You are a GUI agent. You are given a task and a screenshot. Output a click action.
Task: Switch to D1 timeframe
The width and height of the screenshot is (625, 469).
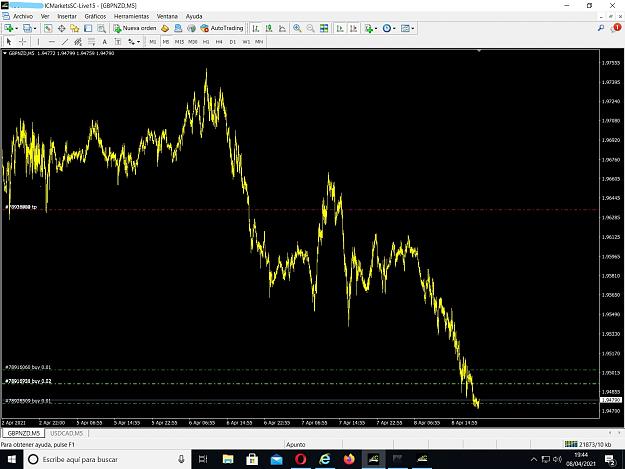coord(233,41)
